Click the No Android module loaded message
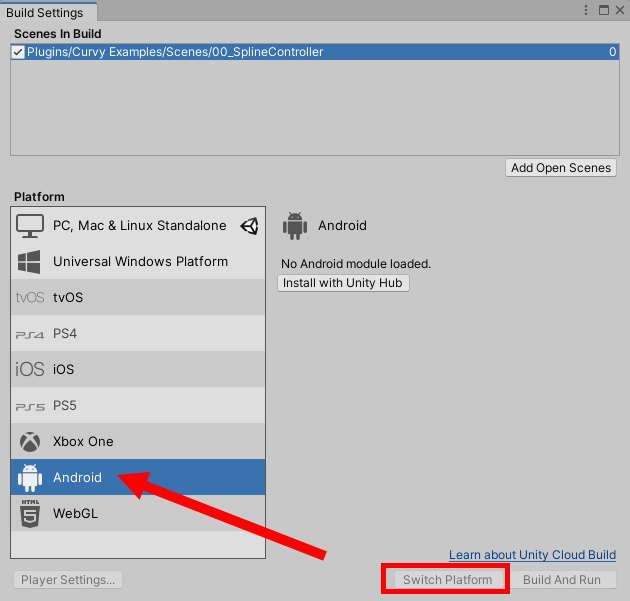 point(356,264)
